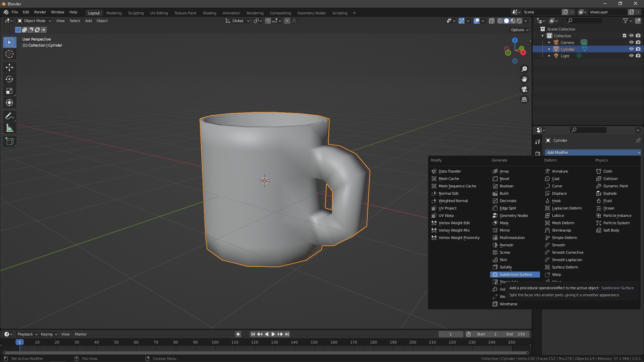Uncheck the Collection exclude checkbox

(x=625, y=36)
